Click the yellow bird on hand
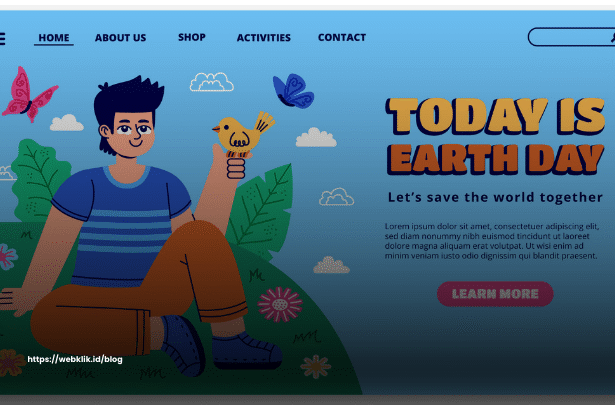Screen dimensions: 615x405 [x=243, y=134]
